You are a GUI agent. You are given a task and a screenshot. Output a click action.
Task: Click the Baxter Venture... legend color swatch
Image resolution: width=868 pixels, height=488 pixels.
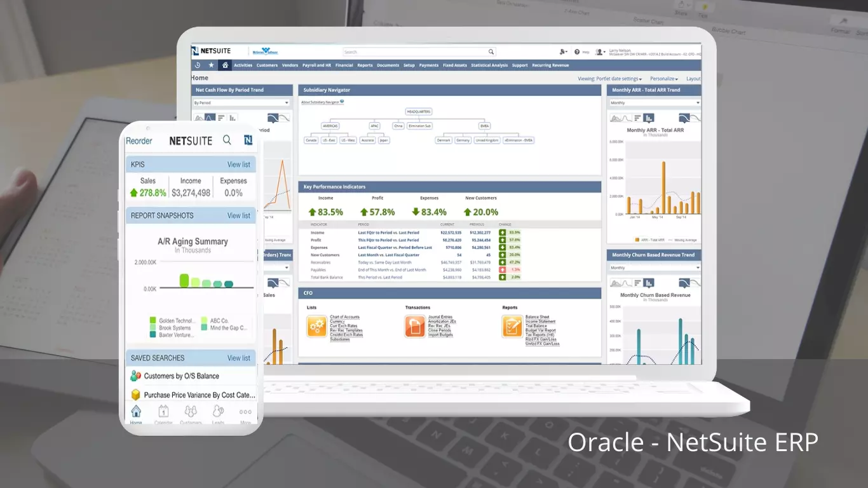coord(153,334)
